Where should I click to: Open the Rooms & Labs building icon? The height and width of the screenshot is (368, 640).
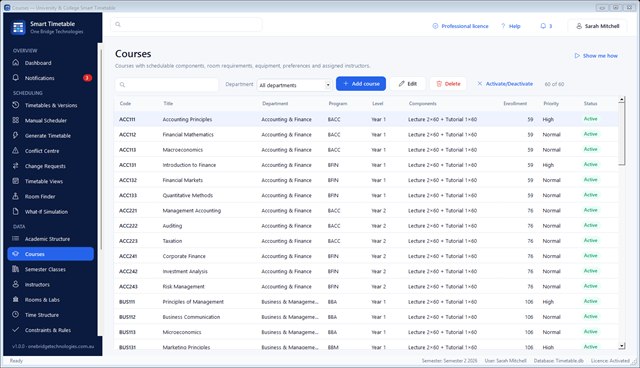point(16,299)
